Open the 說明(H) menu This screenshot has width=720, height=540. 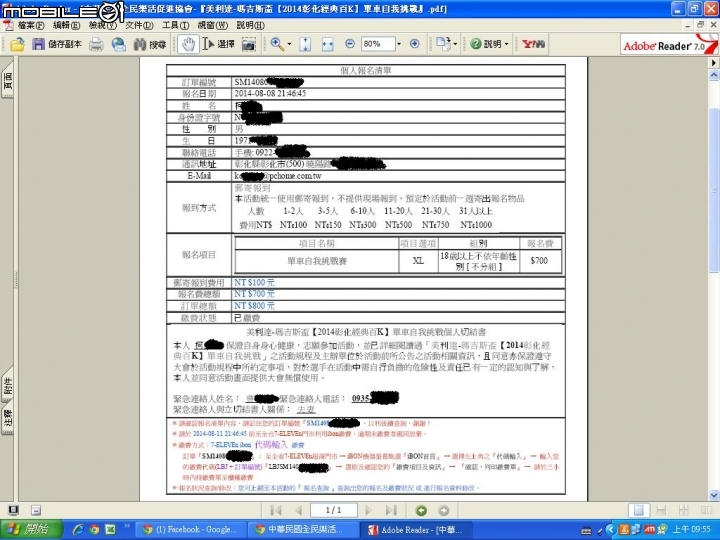click(x=250, y=25)
